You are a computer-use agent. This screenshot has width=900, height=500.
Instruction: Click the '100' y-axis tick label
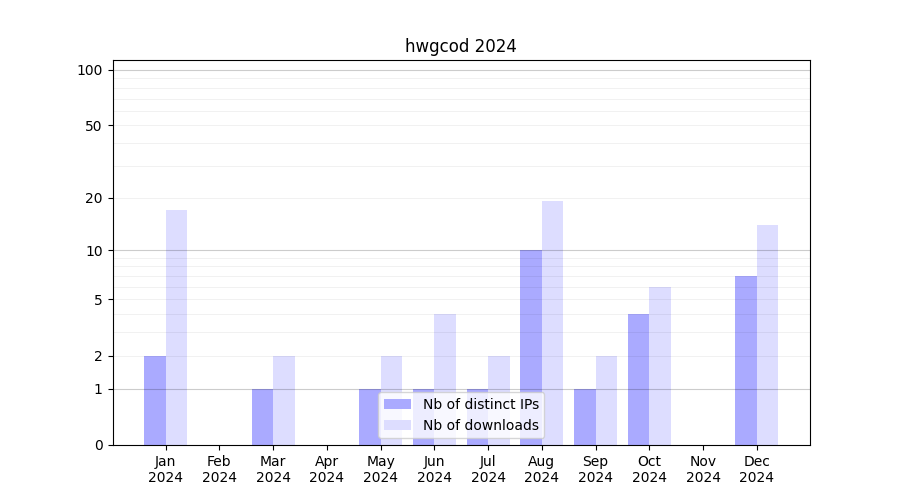90,70
